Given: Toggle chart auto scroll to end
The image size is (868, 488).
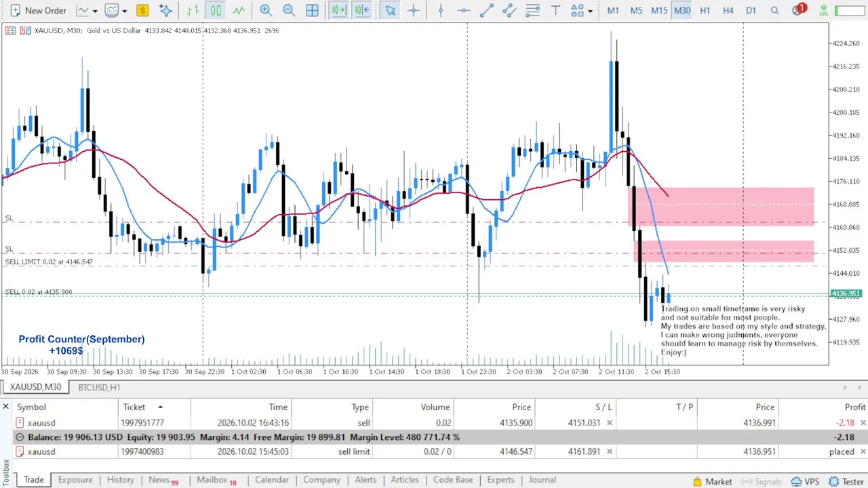Looking at the screenshot, I should 338,10.
